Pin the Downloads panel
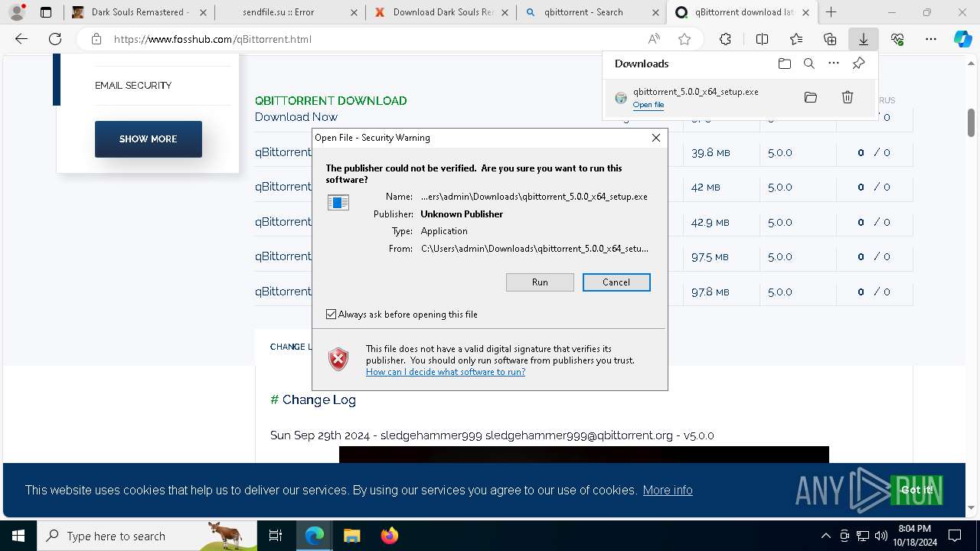Image resolution: width=980 pixels, height=551 pixels. tap(858, 64)
